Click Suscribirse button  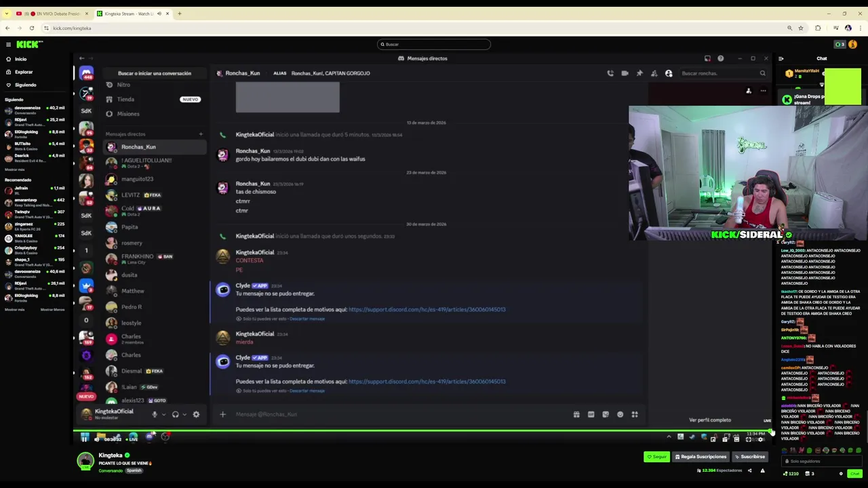click(x=749, y=457)
